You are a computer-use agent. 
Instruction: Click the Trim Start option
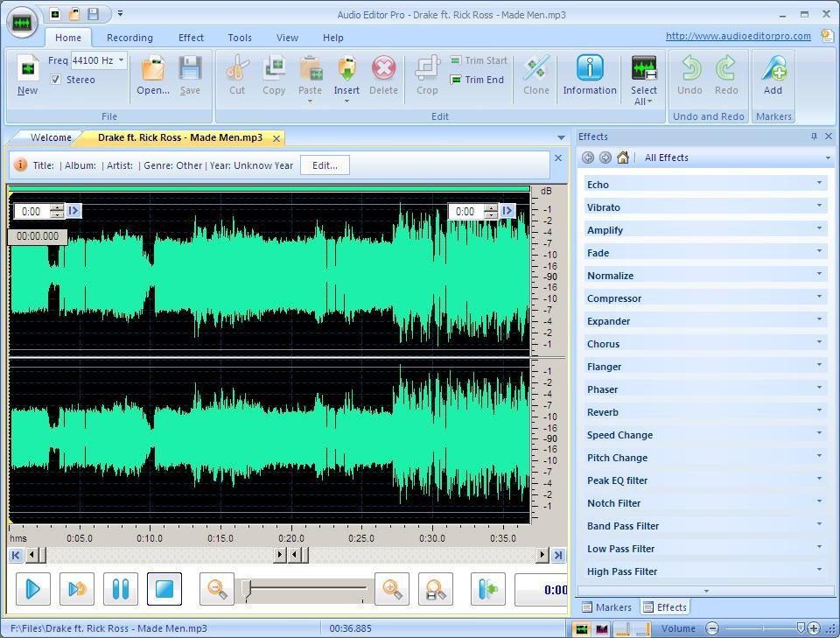[x=479, y=60]
